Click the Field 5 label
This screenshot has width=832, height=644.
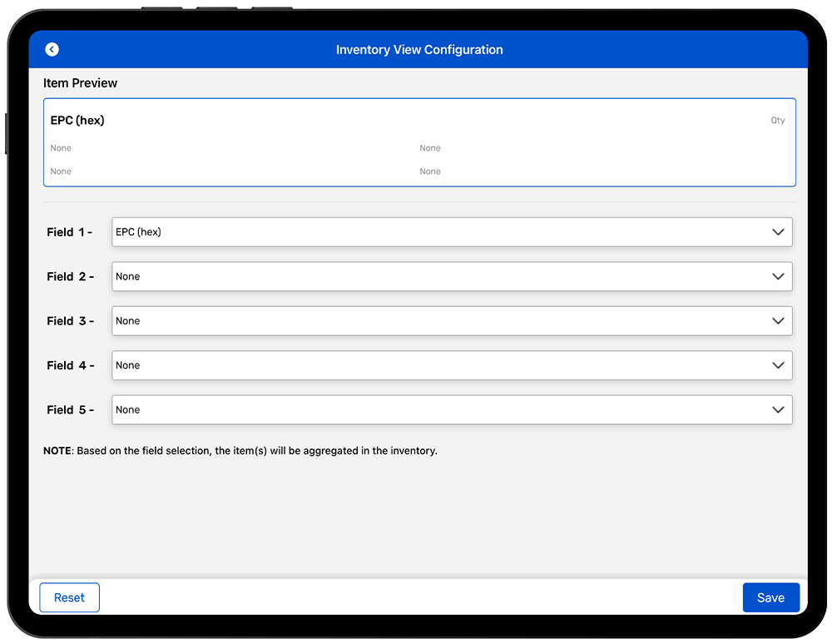pos(70,410)
